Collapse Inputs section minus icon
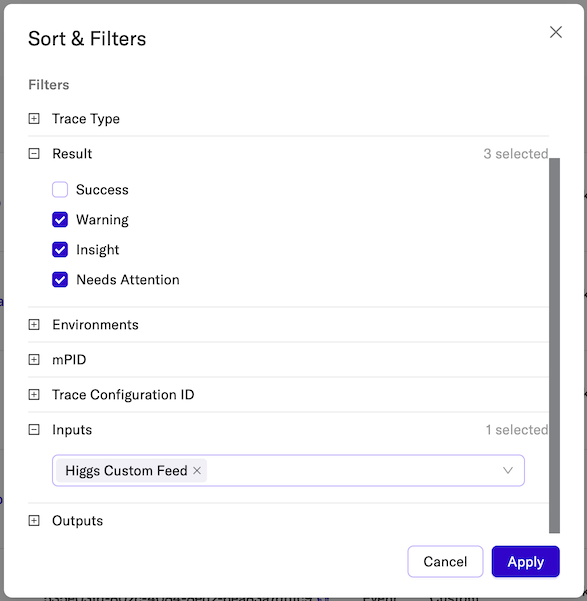This screenshot has width=587, height=601. click(x=34, y=430)
